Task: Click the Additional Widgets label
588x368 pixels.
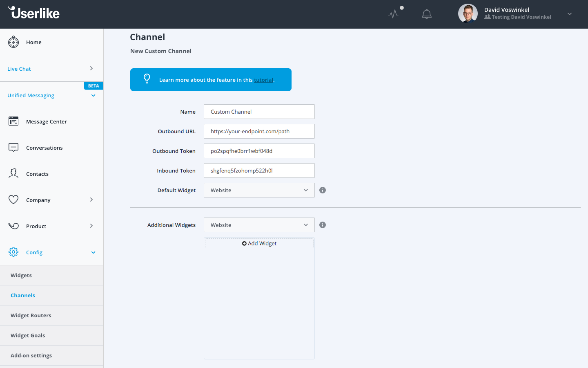Action: point(171,225)
